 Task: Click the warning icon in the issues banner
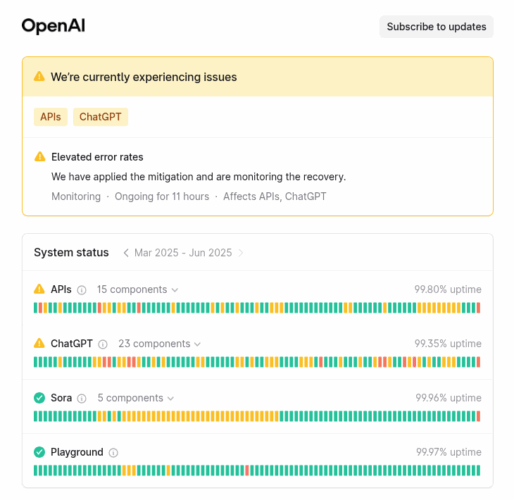pyautogui.click(x=39, y=76)
